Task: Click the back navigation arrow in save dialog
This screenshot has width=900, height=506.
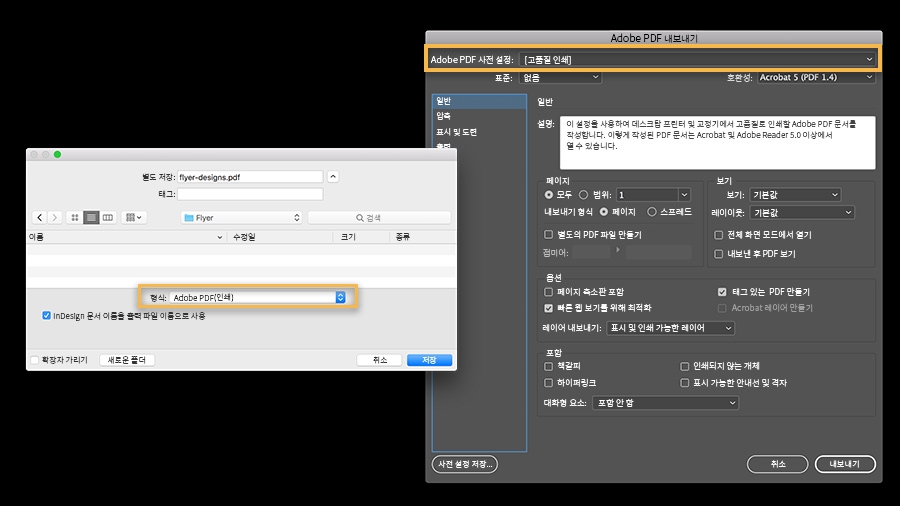Action: click(40, 217)
